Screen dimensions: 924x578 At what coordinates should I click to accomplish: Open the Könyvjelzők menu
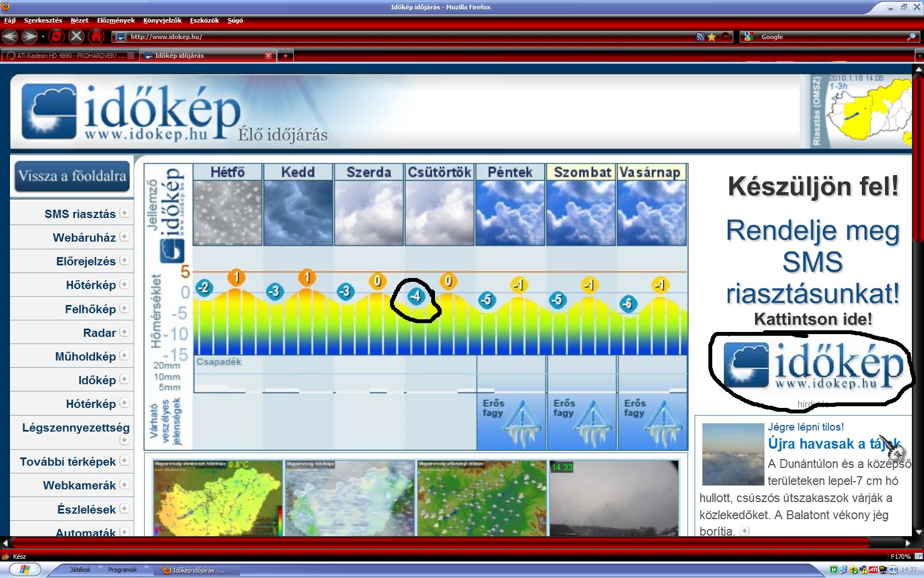(x=162, y=20)
